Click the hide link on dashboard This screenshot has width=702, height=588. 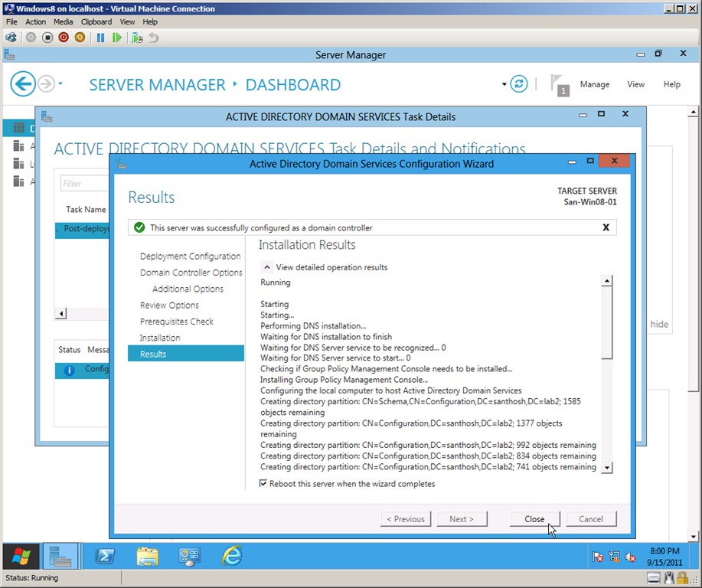point(659,324)
